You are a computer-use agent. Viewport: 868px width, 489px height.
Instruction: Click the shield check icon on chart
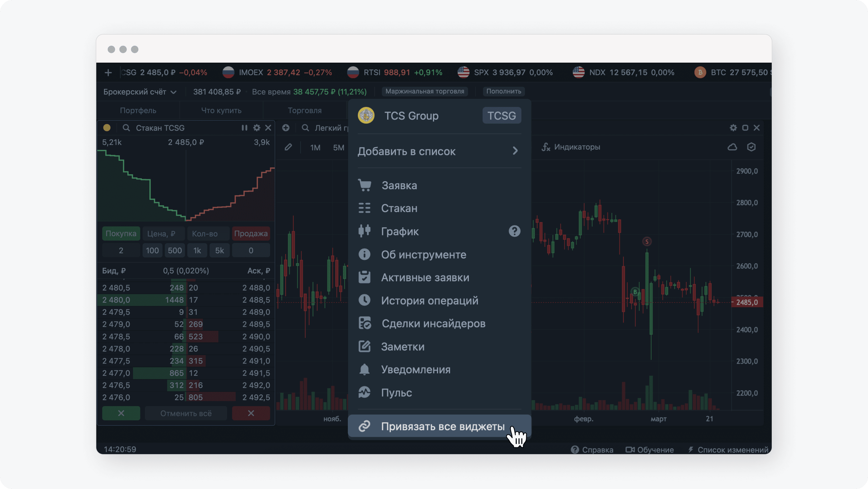click(751, 147)
